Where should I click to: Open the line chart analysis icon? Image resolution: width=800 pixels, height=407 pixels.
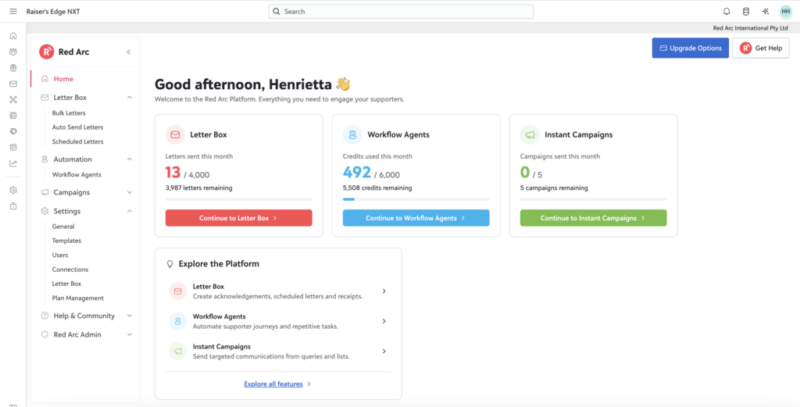pos(13,164)
